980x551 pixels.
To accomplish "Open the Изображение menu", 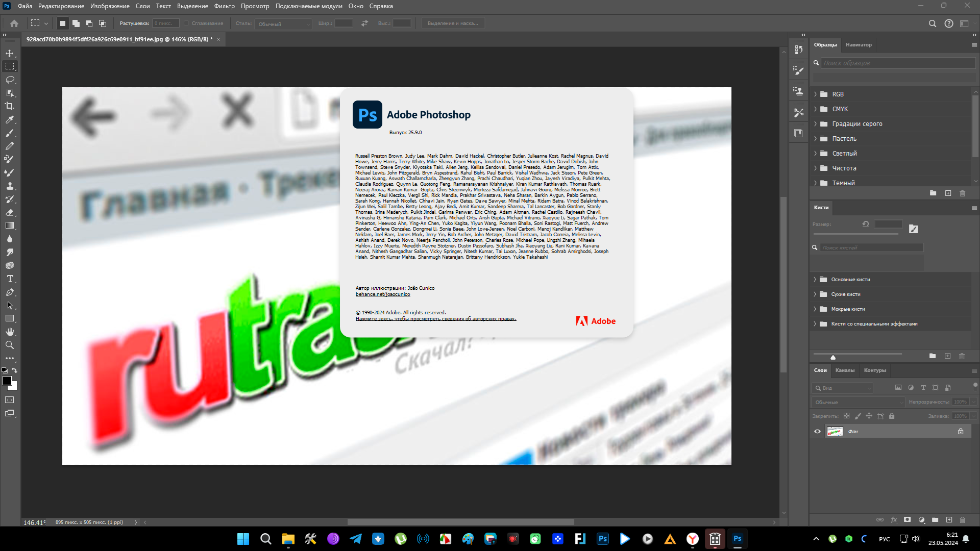I will tap(110, 6).
